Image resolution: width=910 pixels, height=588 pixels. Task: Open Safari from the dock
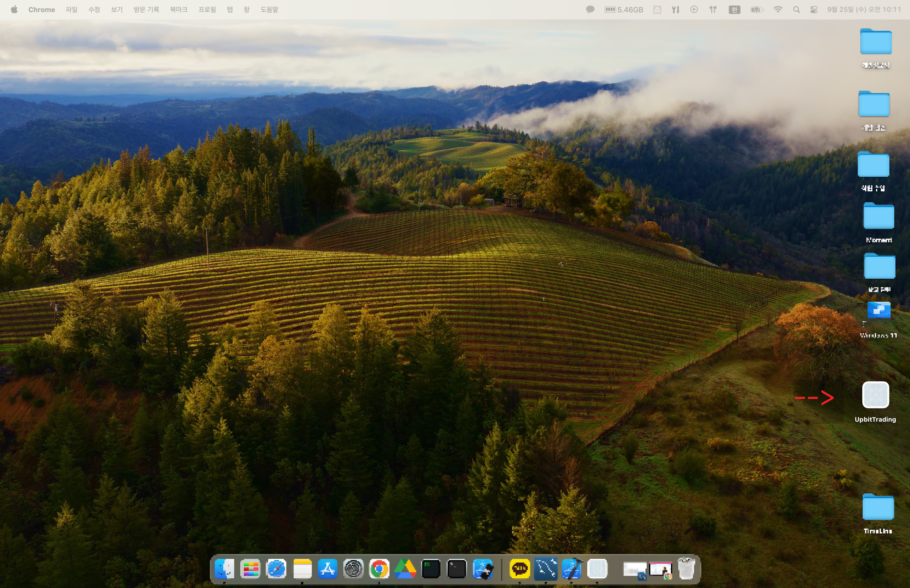[x=276, y=569]
